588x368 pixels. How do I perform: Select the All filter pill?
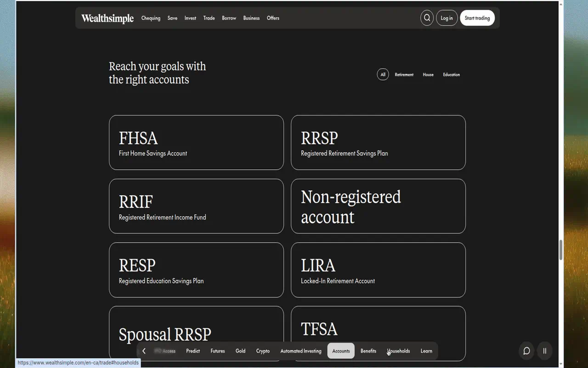coord(383,74)
